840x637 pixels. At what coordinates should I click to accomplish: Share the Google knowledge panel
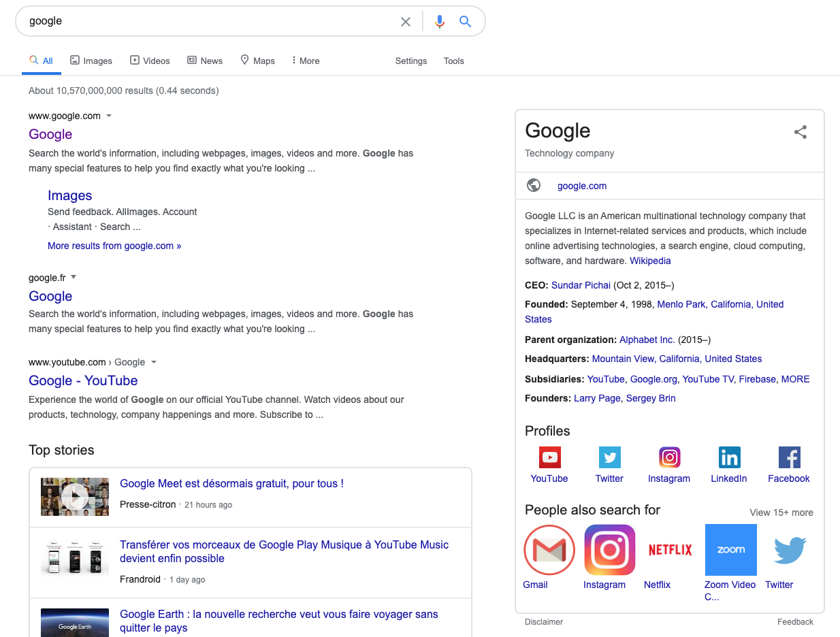(x=801, y=132)
